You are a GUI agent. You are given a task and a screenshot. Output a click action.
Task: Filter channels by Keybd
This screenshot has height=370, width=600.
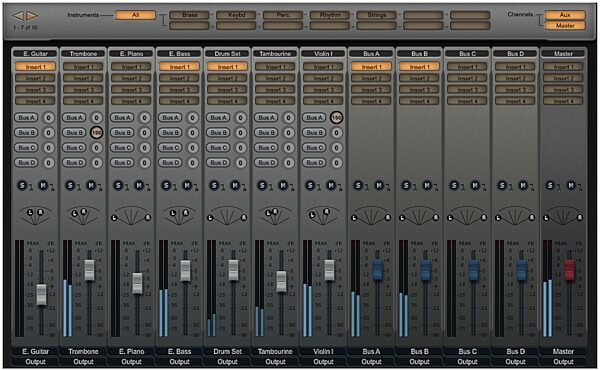click(x=236, y=15)
